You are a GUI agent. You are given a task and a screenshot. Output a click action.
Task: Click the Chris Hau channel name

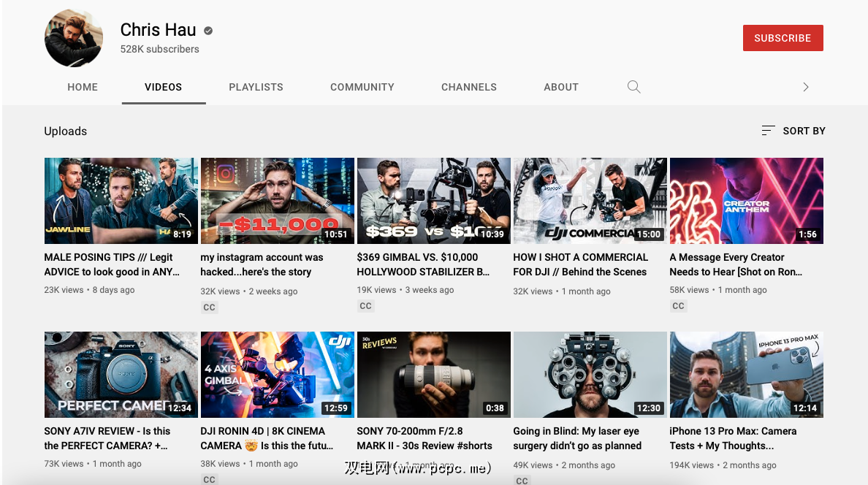[159, 30]
